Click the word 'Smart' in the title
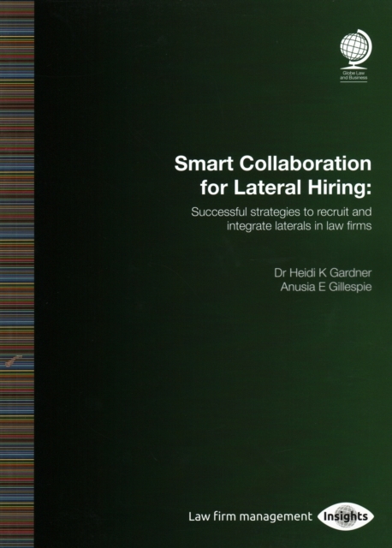This screenshot has height=548, width=392. click(204, 164)
